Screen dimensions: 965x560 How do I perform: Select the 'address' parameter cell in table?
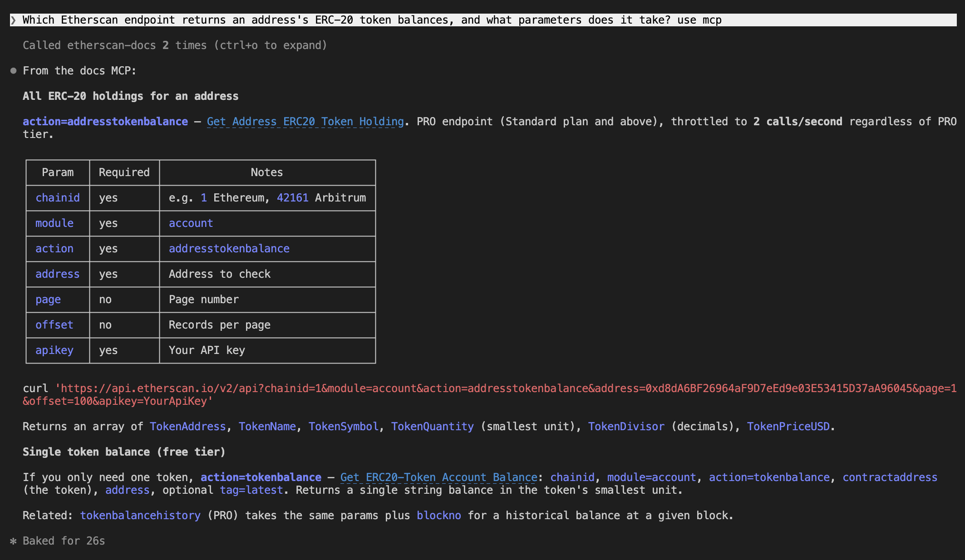58,274
